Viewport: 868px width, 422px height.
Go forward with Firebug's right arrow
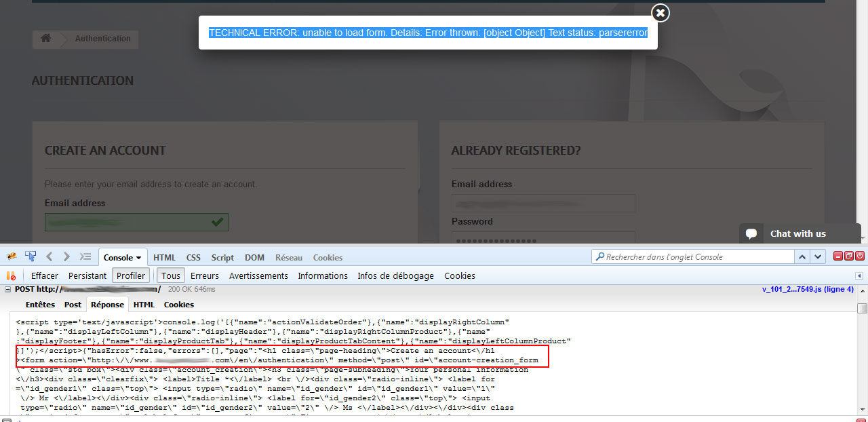tap(66, 256)
